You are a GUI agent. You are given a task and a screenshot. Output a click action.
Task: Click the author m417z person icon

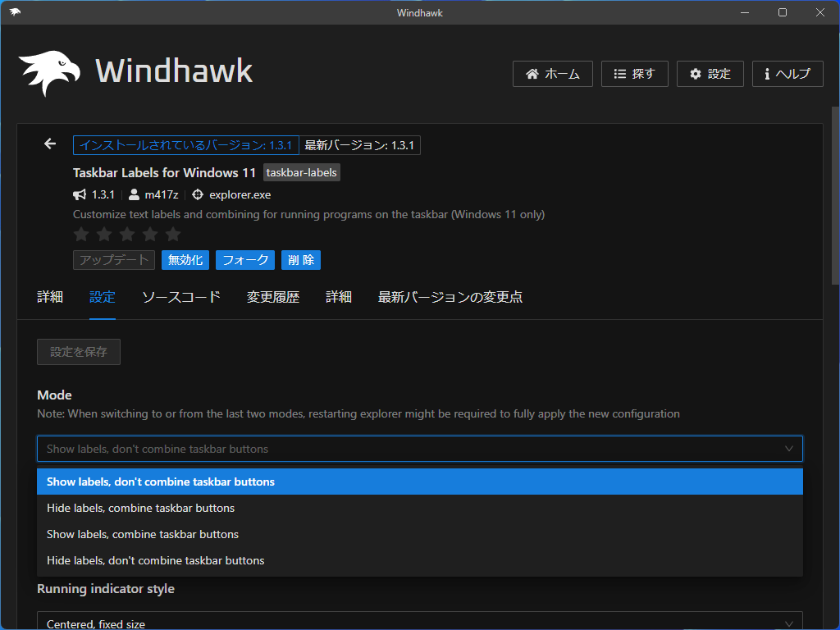[134, 194]
